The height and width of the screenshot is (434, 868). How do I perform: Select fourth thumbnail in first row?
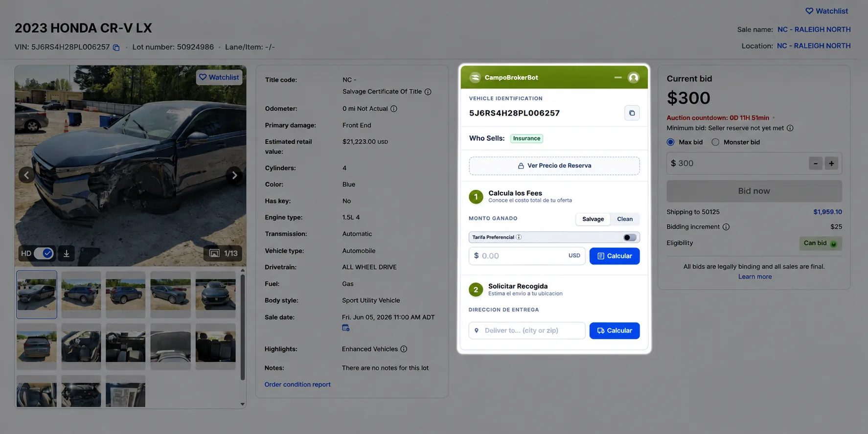tap(170, 295)
